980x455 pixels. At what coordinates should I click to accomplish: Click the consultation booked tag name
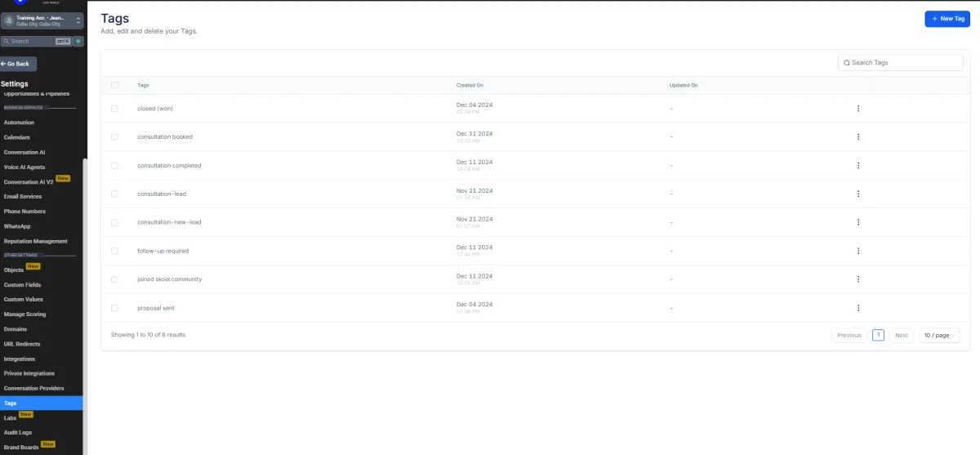[165, 137]
